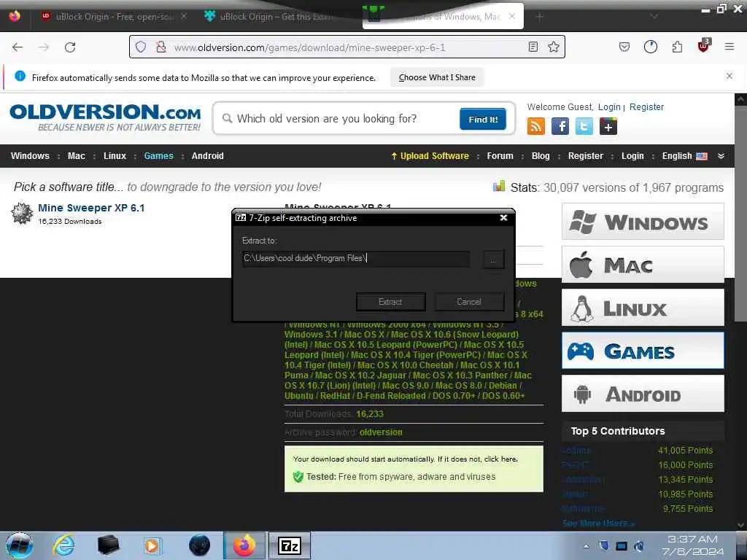Switch to Firefox in the taskbar
Screen dimensions: 747x560
pos(244,545)
